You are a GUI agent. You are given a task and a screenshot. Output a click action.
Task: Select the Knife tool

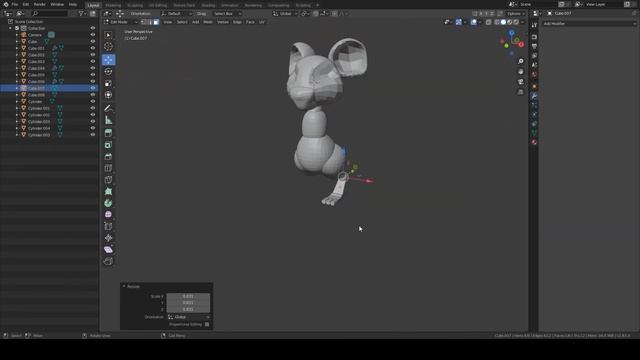pyautogui.click(x=108, y=180)
